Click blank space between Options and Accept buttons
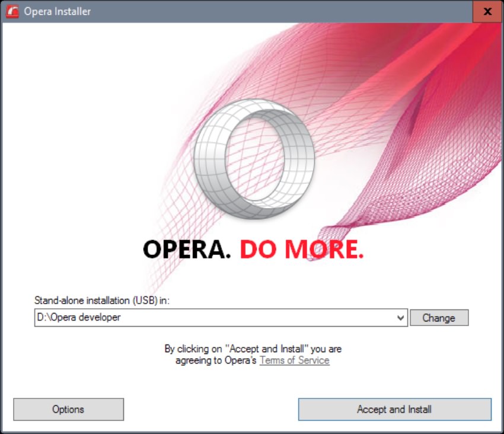The image size is (504, 434). (x=210, y=409)
